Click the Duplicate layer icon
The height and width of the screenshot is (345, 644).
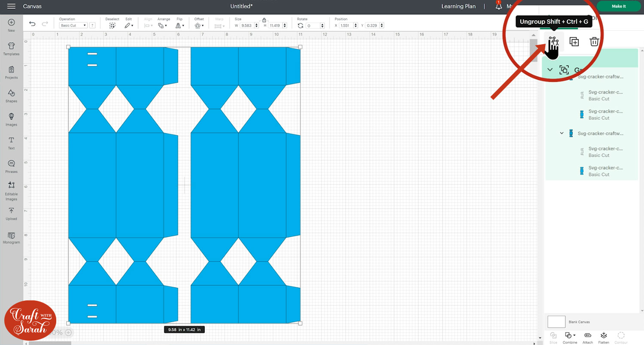tap(574, 42)
